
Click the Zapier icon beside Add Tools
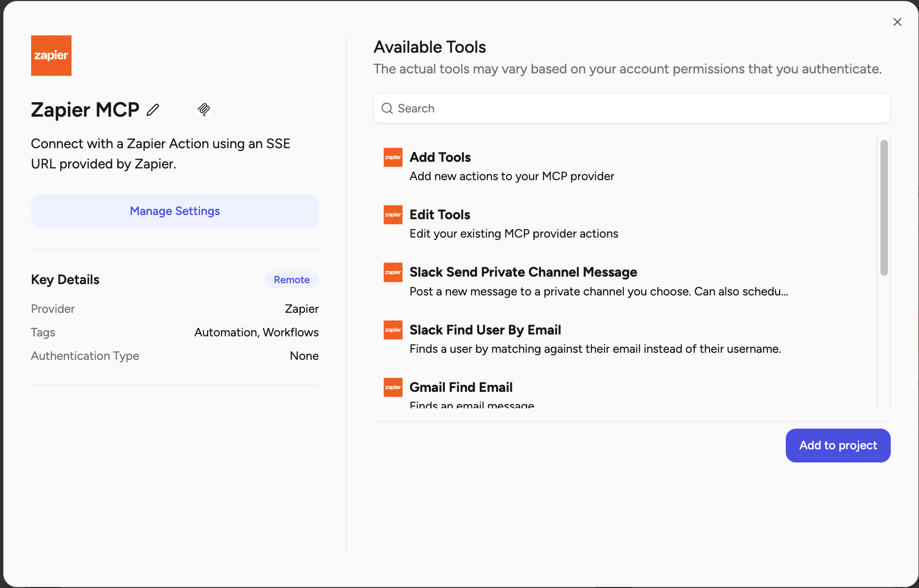pyautogui.click(x=393, y=157)
